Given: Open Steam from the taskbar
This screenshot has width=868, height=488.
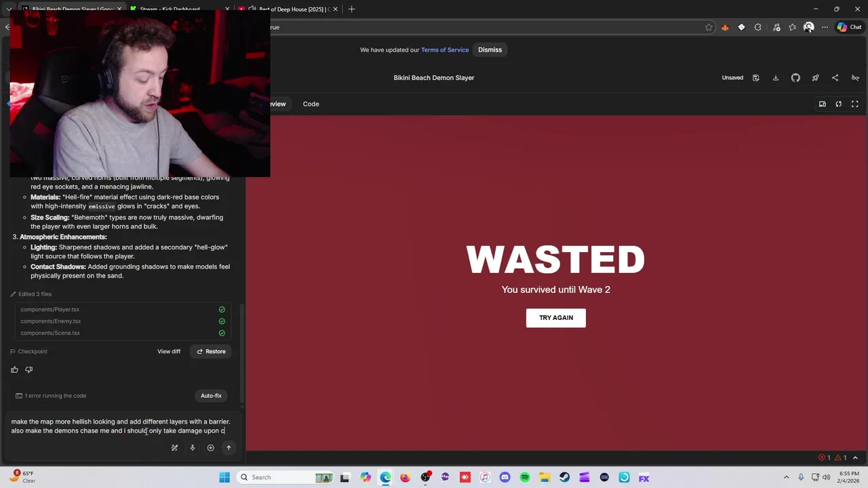Looking at the screenshot, I should point(564,477).
